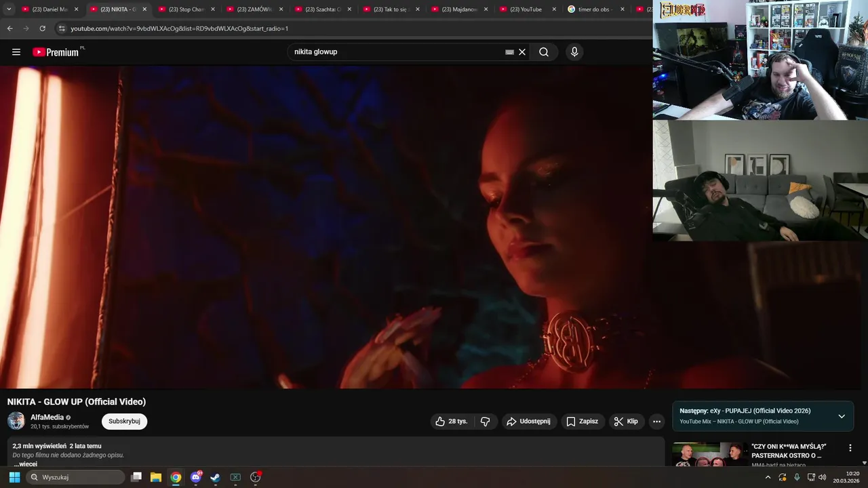Open the Windows Start menu
868x488 pixels.
(x=14, y=477)
